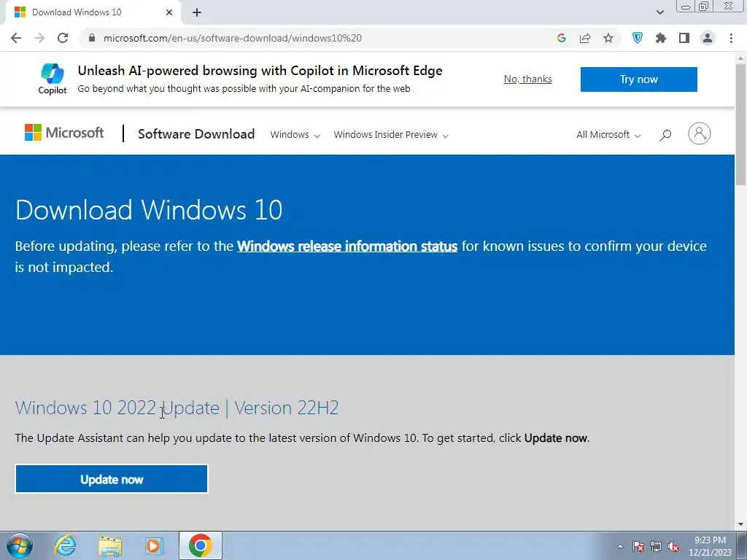Share this page using share icon
The height and width of the screenshot is (560, 747).
pos(585,38)
